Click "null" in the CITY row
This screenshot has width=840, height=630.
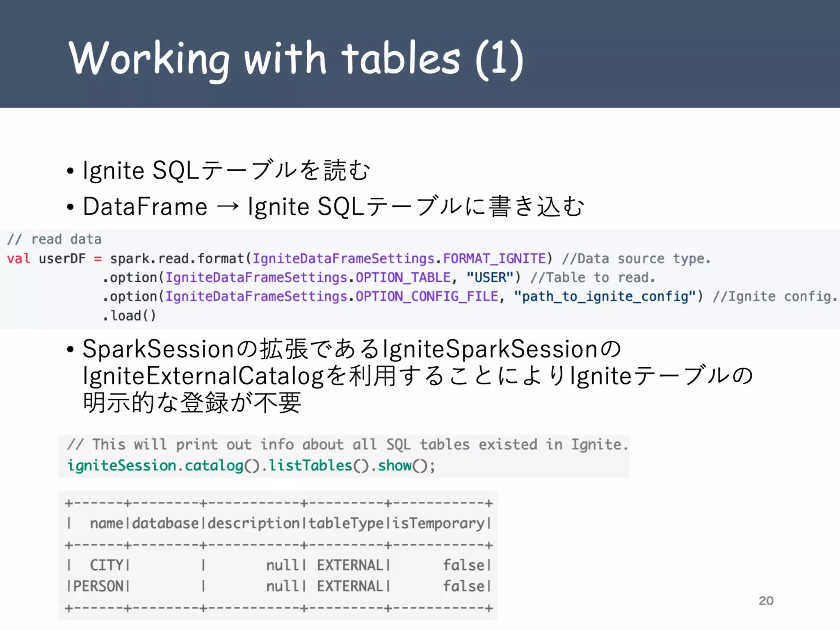pyautogui.click(x=282, y=565)
